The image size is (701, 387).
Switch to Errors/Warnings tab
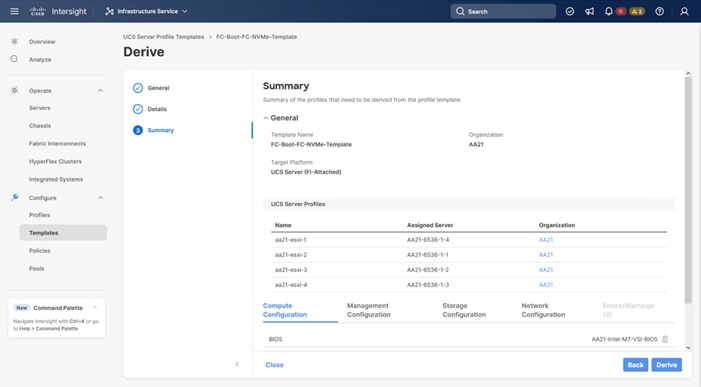pos(628,310)
